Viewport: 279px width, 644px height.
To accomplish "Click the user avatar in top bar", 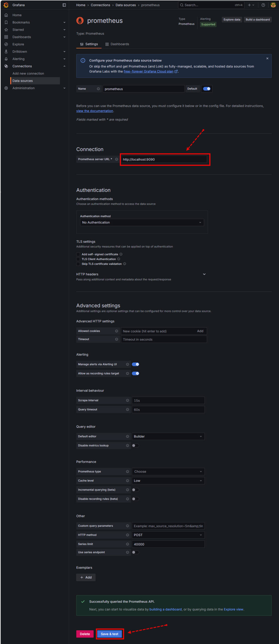I will point(273,5).
